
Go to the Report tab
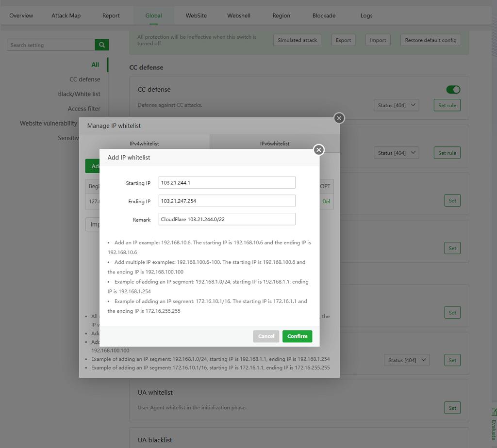(111, 16)
